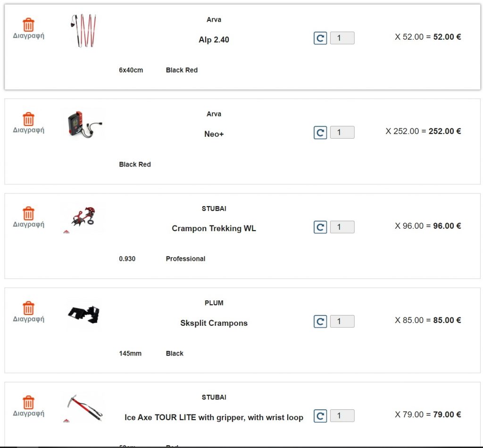Image resolution: width=483 pixels, height=448 pixels.
Task: Refresh quantity for Alp 2.40
Action: tap(320, 38)
